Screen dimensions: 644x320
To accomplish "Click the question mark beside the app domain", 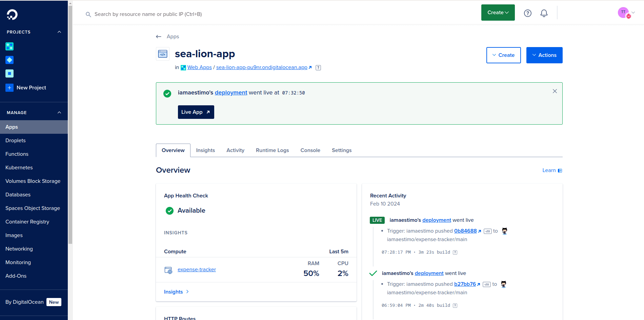I will coord(318,67).
